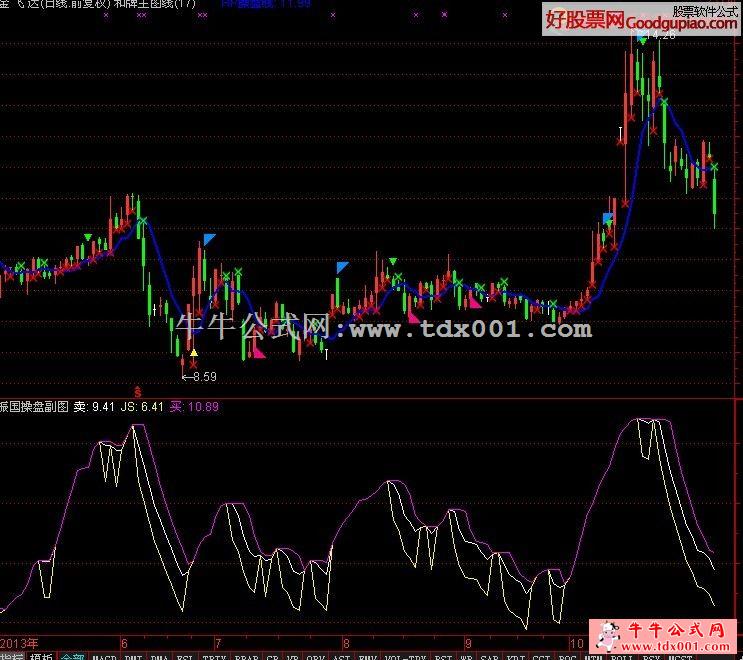Switch to the KDJ indicator tab
The height and width of the screenshot is (660, 743).
tap(516, 656)
